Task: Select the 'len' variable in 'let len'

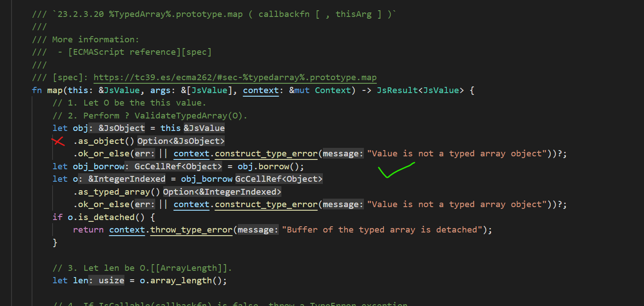Action: click(x=80, y=281)
